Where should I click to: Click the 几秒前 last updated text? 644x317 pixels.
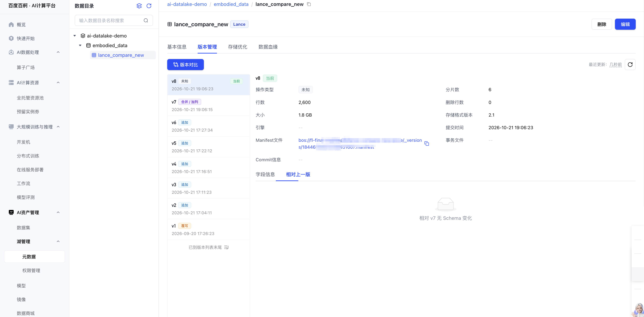click(x=615, y=65)
